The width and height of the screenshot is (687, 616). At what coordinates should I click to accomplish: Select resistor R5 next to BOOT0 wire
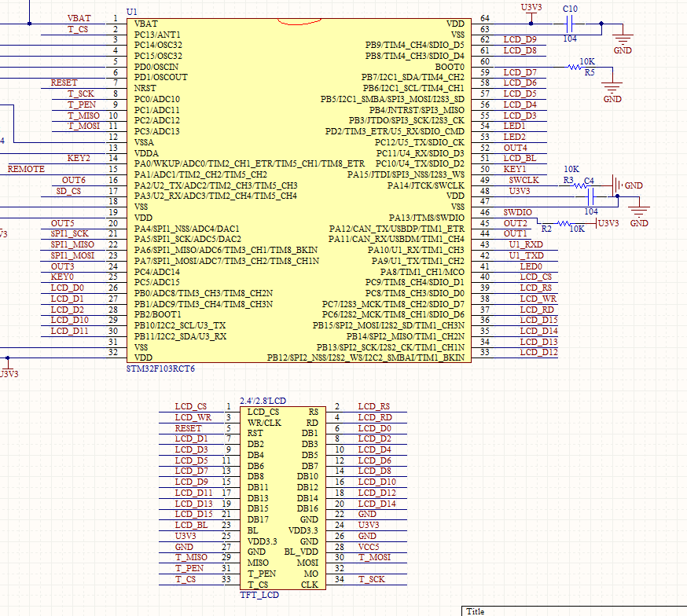pyautogui.click(x=575, y=67)
